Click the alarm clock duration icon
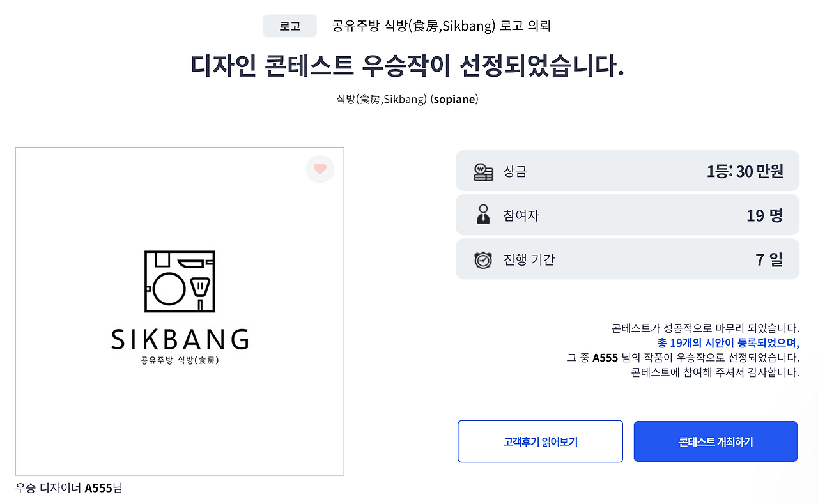The height and width of the screenshot is (504, 818). click(483, 259)
